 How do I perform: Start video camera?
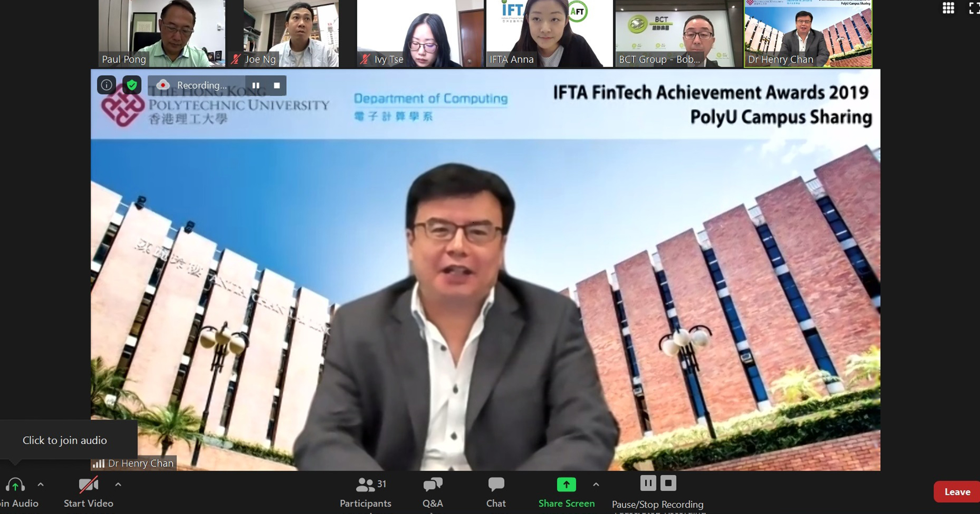[x=88, y=486]
